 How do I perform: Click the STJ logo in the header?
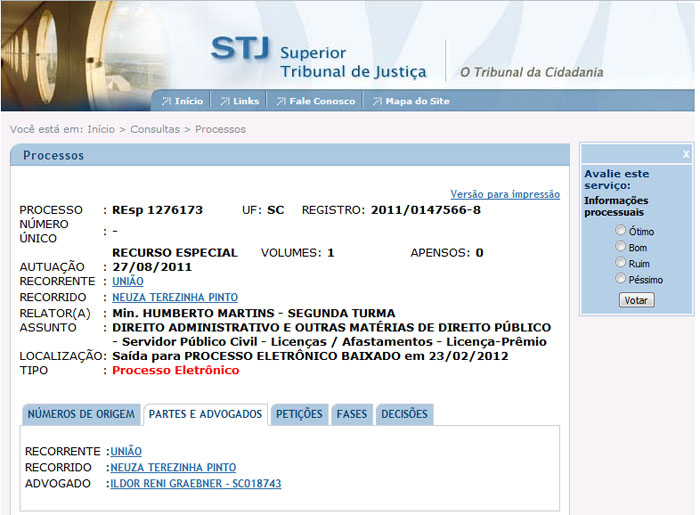click(x=238, y=52)
